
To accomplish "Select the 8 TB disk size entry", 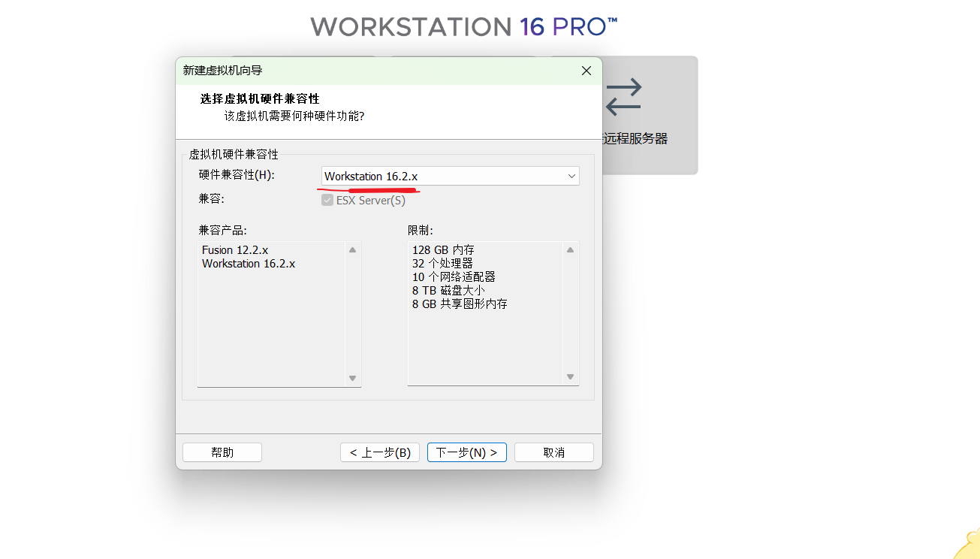I will 448,290.
